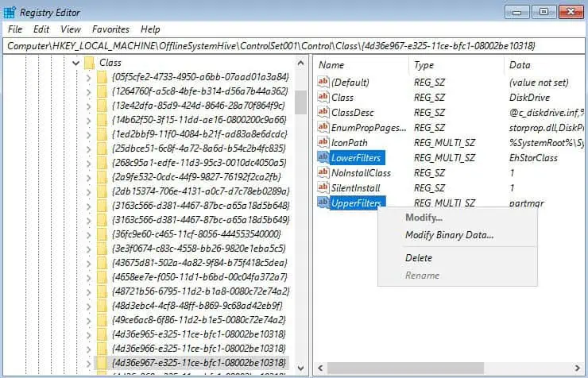Click the ClassDesc value's string icon
The width and height of the screenshot is (588, 378).
pyautogui.click(x=323, y=112)
